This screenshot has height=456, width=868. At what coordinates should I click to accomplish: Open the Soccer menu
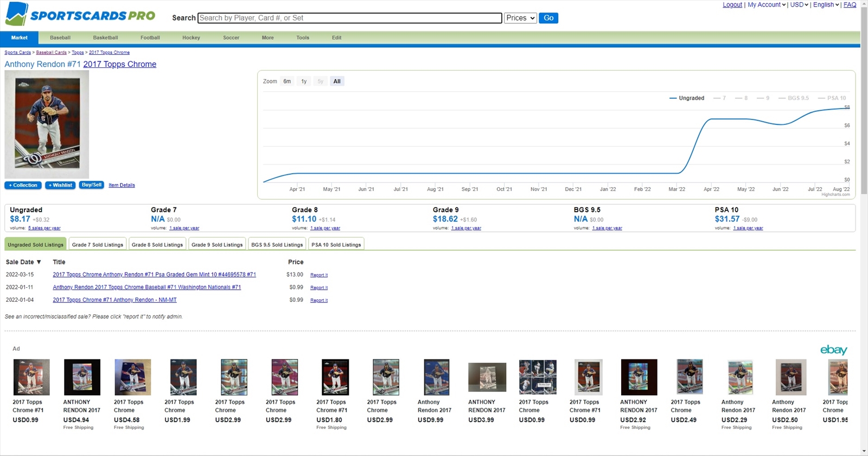point(231,37)
